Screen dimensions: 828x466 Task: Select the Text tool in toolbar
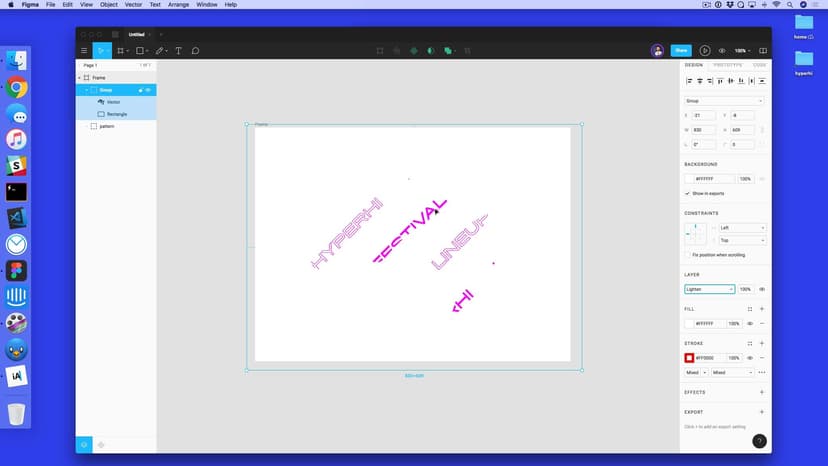(x=178, y=50)
